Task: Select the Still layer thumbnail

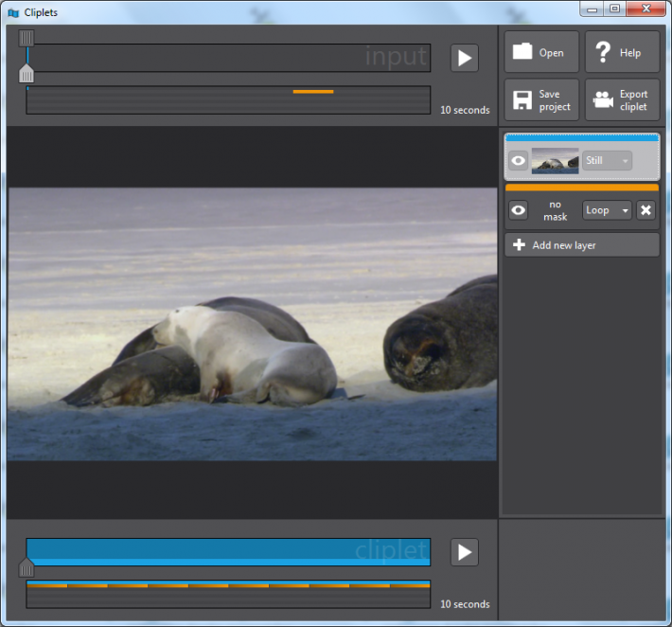Action: click(x=555, y=161)
